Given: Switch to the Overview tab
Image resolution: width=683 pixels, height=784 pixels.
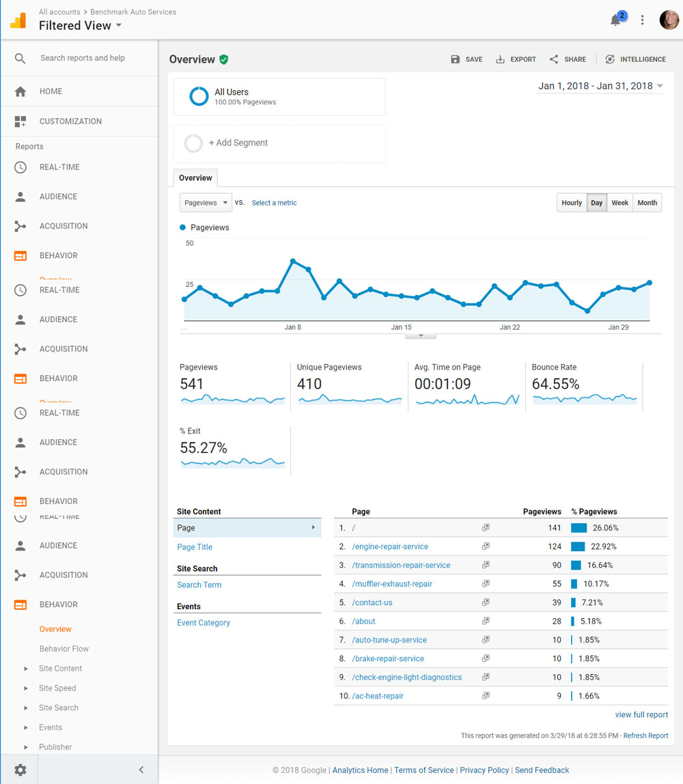Looking at the screenshot, I should [x=195, y=178].
